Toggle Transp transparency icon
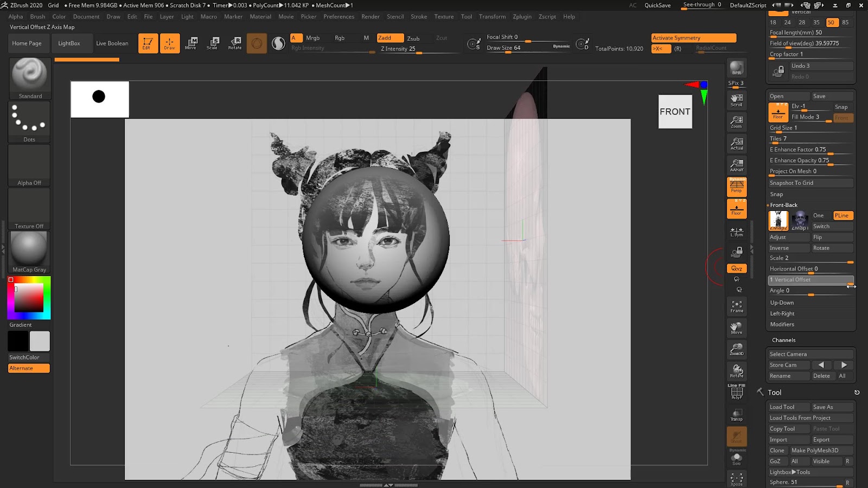The height and width of the screenshot is (488, 868). pos(737,414)
